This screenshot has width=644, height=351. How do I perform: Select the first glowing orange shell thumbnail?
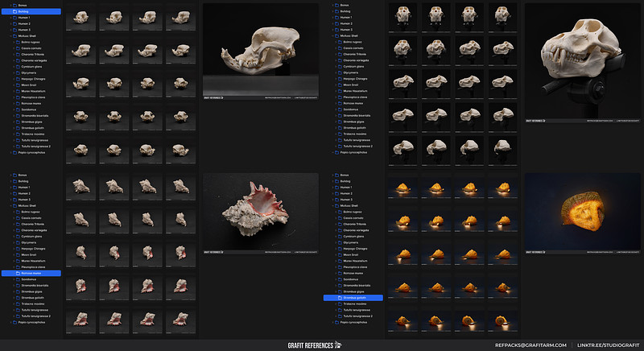click(403, 188)
